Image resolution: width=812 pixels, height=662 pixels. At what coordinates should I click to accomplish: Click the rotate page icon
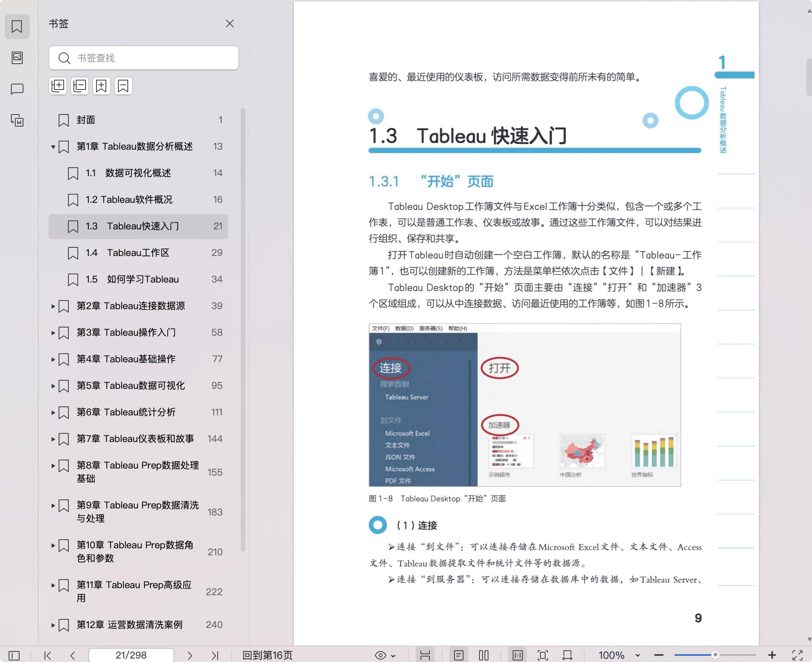coord(567,655)
